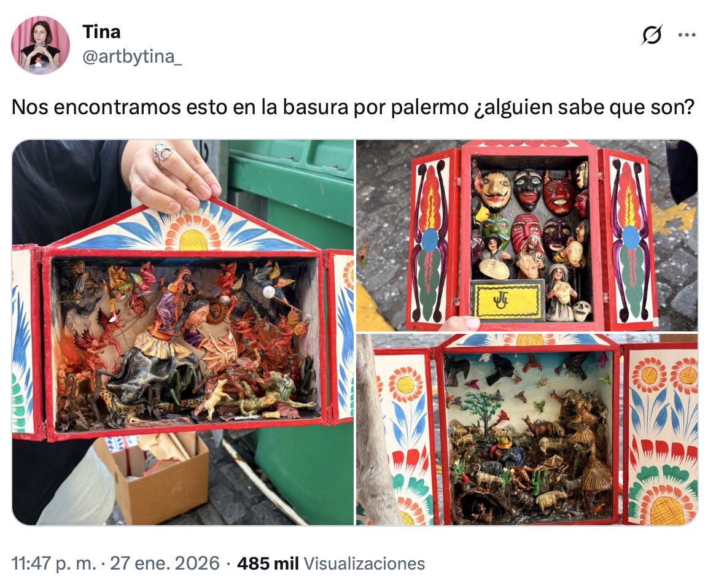
Task: Click the tweet text about palermo
Action: 353,107
